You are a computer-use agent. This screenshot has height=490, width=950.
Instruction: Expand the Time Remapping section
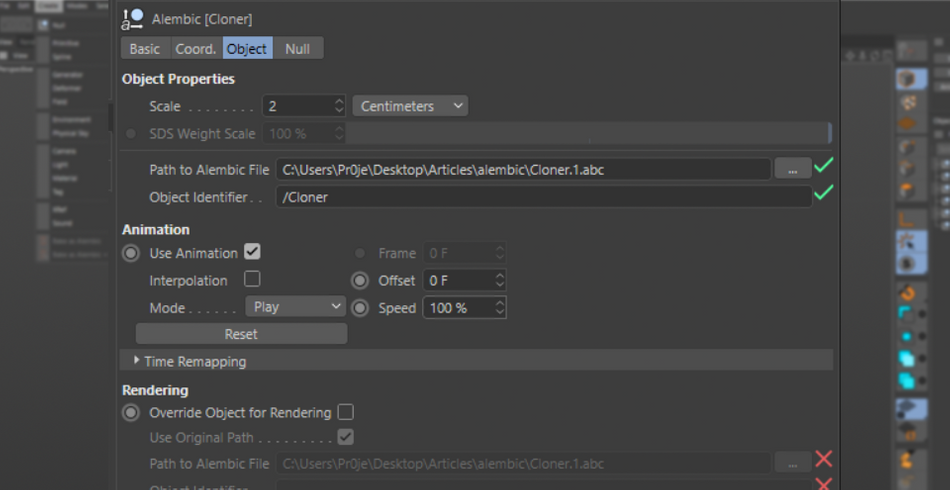tap(136, 361)
